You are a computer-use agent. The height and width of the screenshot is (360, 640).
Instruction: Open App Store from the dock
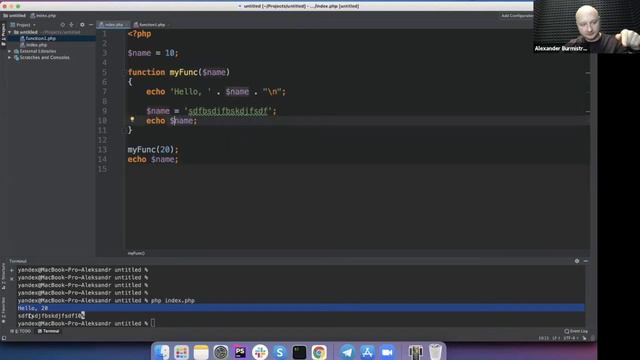click(x=367, y=352)
